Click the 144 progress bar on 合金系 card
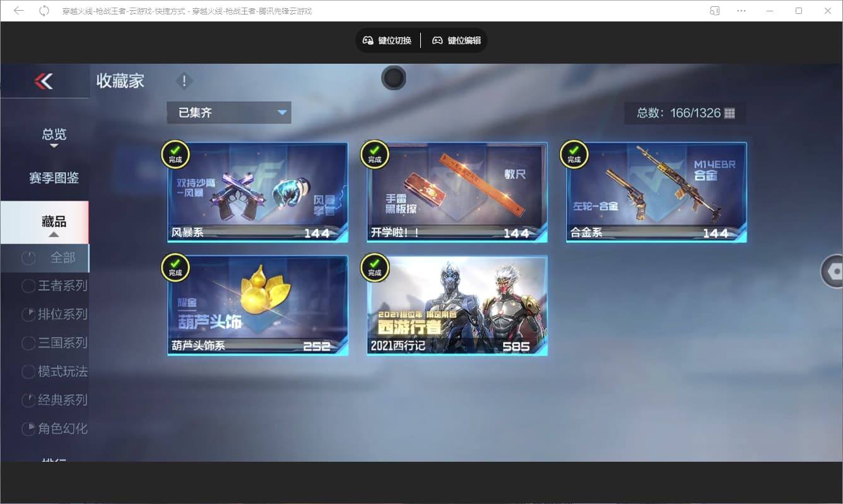The image size is (843, 504). (655, 233)
